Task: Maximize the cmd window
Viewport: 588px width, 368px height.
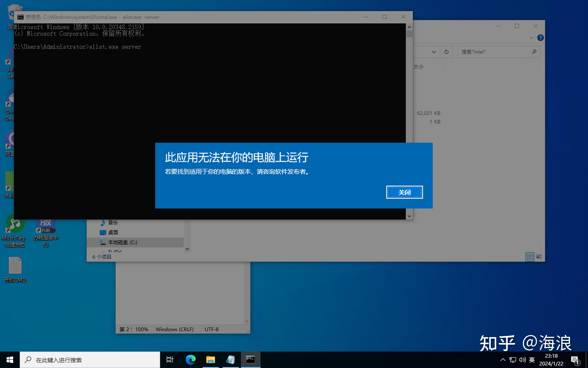Action: click(384, 17)
